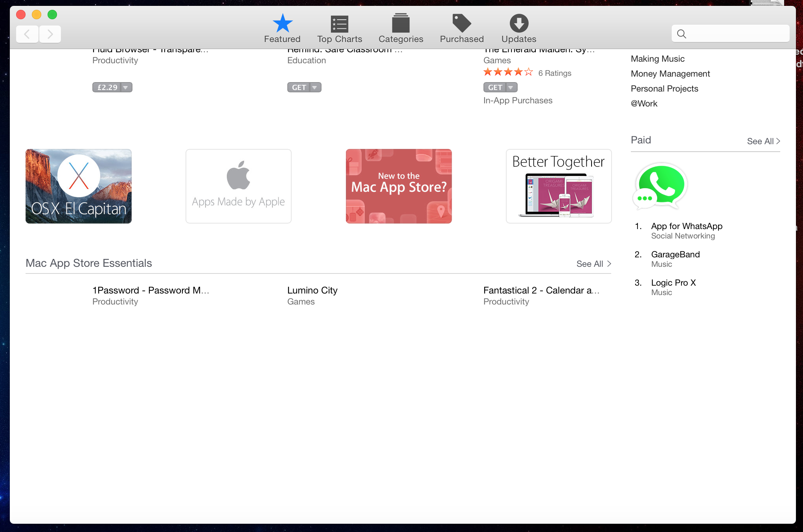Viewport: 803px width, 532px height.
Task: Open GarageBand in the Paid list
Action: point(675,254)
